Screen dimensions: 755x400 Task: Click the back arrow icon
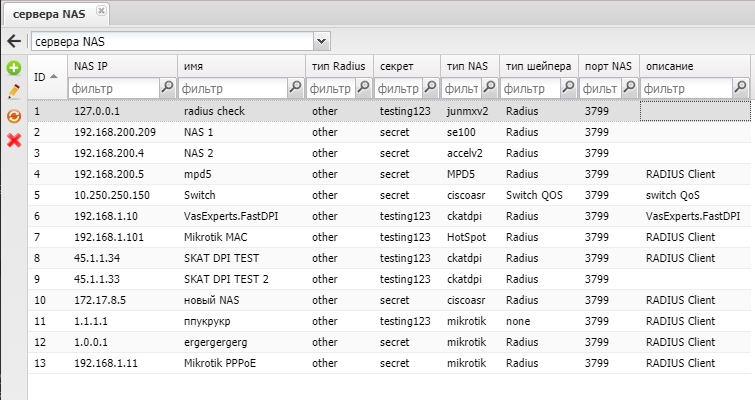(14, 41)
